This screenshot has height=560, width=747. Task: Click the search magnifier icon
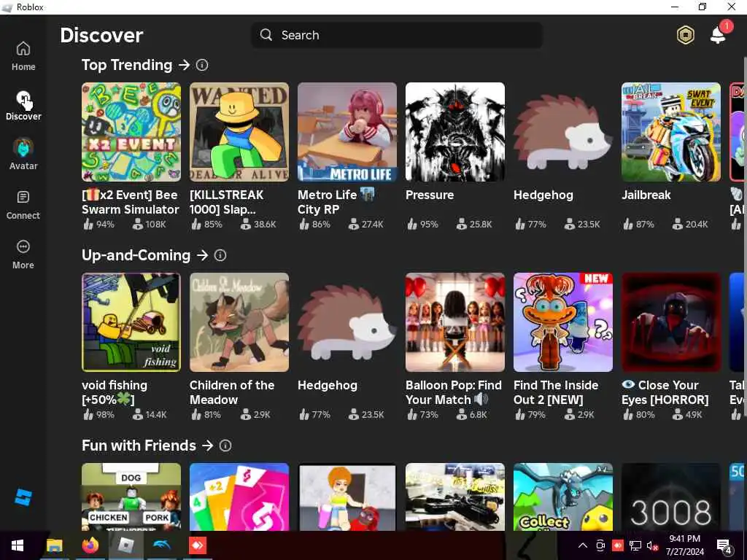coord(266,35)
